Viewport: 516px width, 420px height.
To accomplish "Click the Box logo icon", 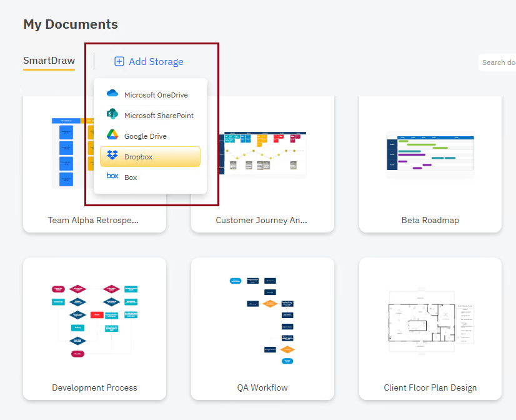I will (x=112, y=177).
